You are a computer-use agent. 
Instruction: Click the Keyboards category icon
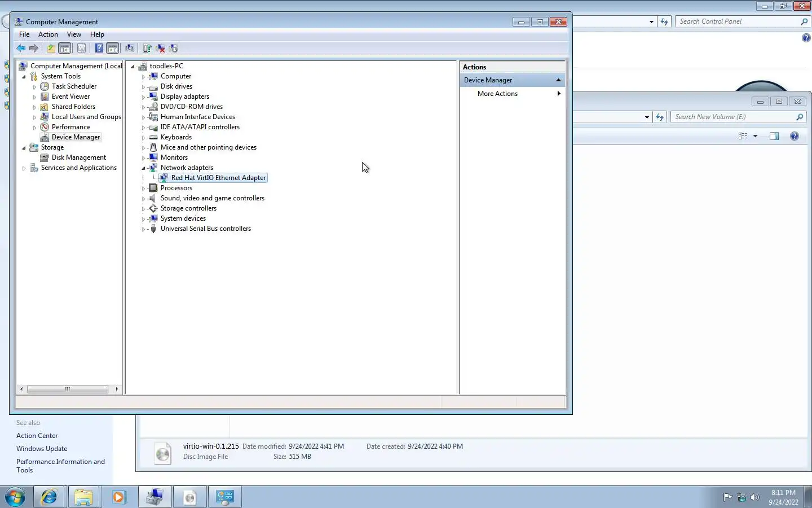click(153, 137)
